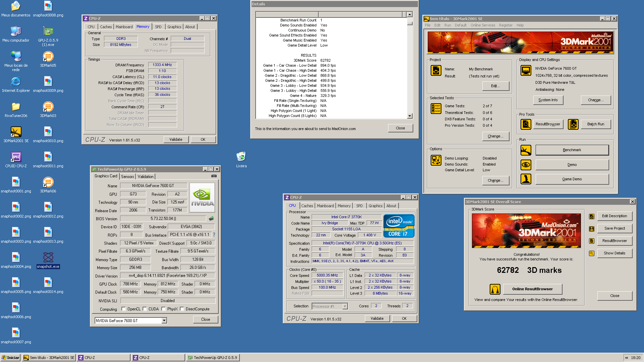This screenshot has height=362, width=644.
Task: Click Change... button in Selected Tests section
Action: coord(495,136)
